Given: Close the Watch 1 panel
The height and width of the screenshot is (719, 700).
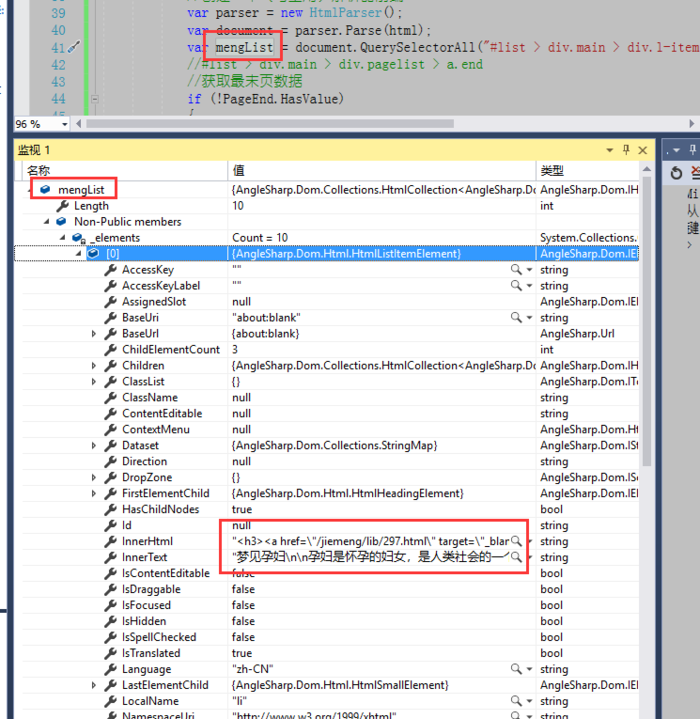Looking at the screenshot, I should pos(643,150).
